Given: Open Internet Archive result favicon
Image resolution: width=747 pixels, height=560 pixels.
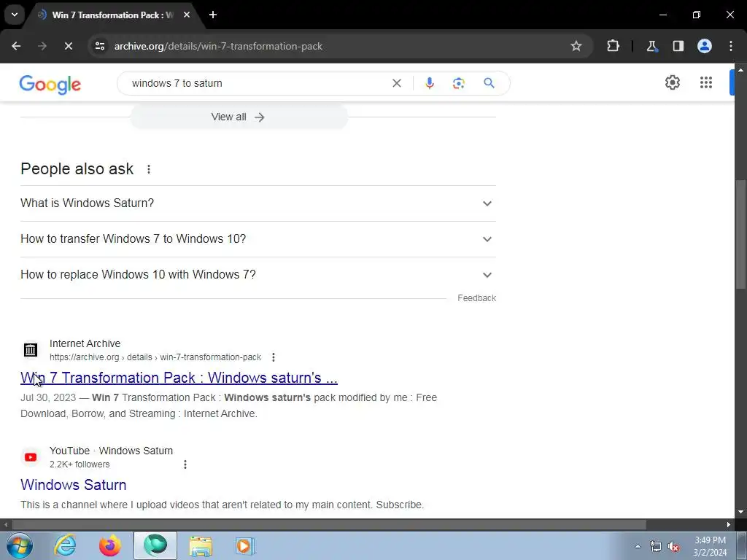Looking at the screenshot, I should pyautogui.click(x=31, y=350).
